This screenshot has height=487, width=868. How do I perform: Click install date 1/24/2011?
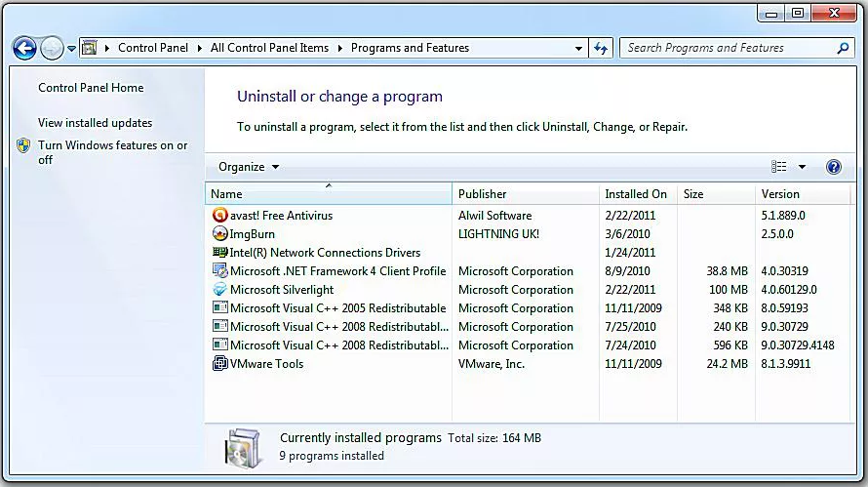point(630,253)
